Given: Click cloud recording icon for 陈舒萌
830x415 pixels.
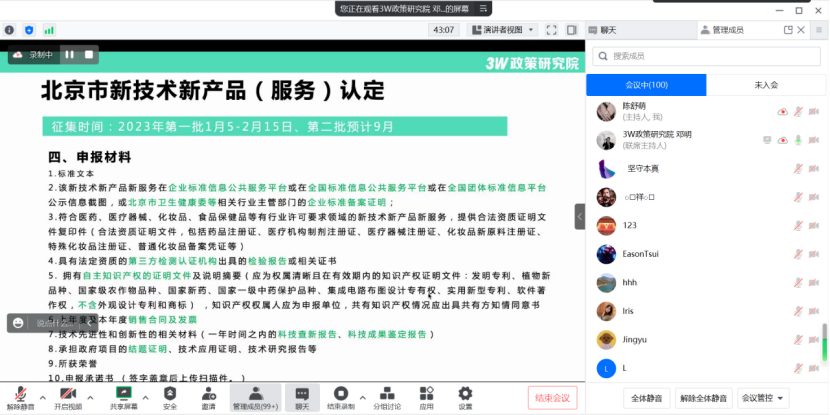Looking at the screenshot, I should (782, 112).
